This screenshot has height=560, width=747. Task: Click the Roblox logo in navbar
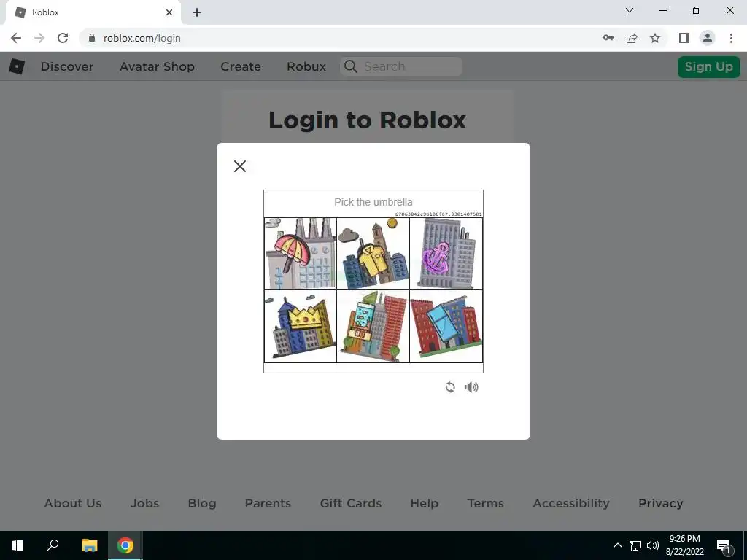tap(17, 66)
